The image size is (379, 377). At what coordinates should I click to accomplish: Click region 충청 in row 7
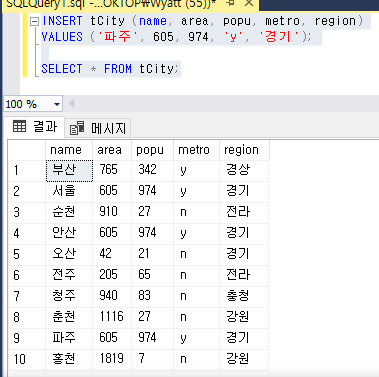point(244,296)
